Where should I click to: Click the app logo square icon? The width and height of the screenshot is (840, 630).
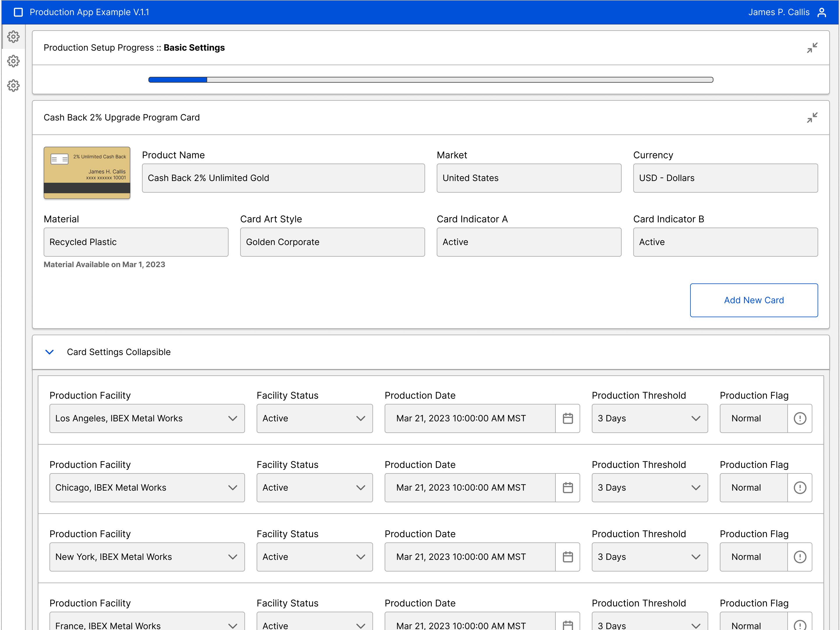[18, 12]
